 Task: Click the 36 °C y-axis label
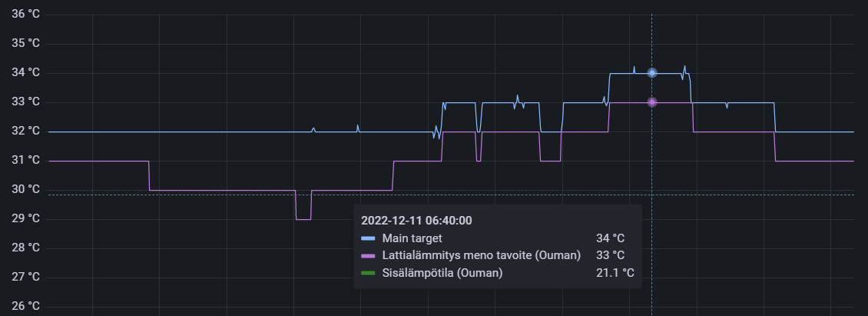pyautogui.click(x=25, y=14)
